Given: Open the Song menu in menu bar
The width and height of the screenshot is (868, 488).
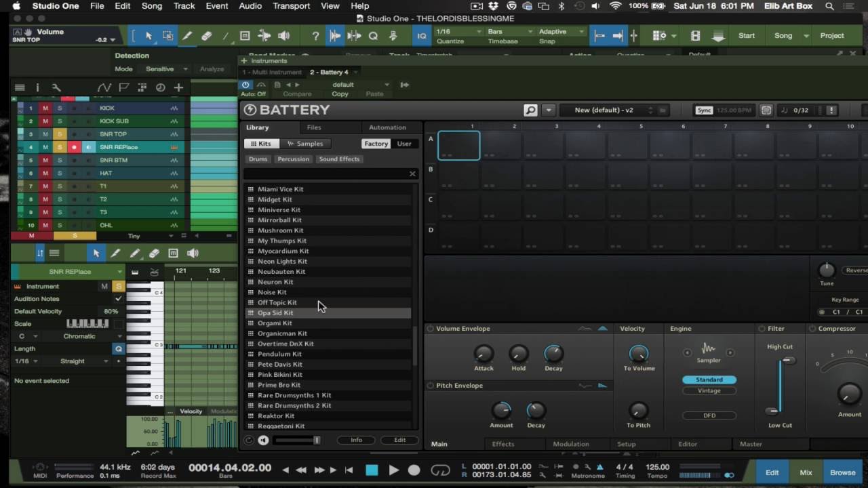Looking at the screenshot, I should [x=152, y=6].
